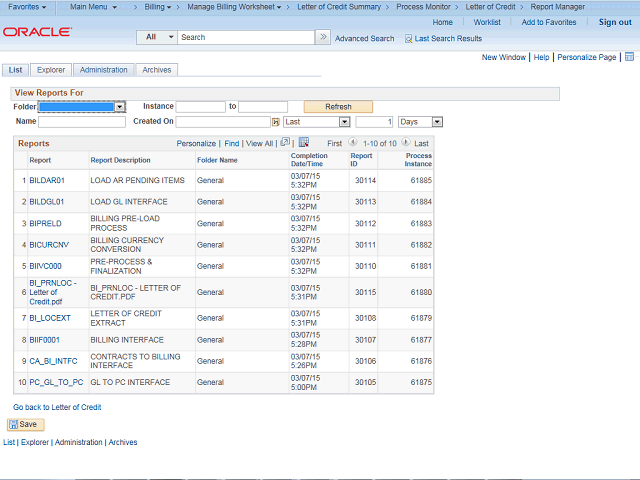Viewport: 640px width, 480px height.
Task: Click the Save button
Action: (27, 424)
